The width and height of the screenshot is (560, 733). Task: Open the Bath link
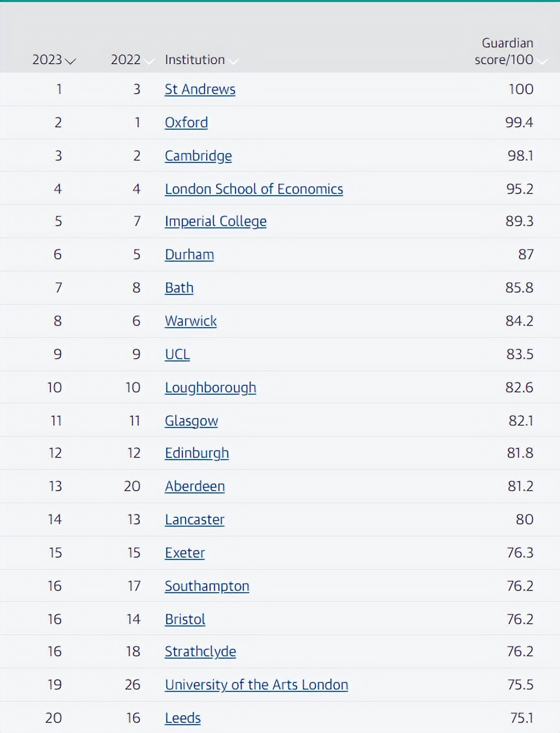179,288
